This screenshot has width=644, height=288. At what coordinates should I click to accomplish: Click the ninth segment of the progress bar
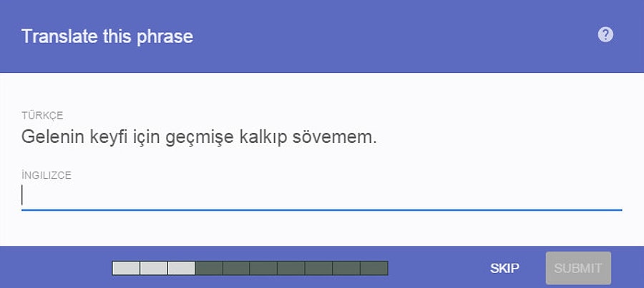(x=346, y=268)
